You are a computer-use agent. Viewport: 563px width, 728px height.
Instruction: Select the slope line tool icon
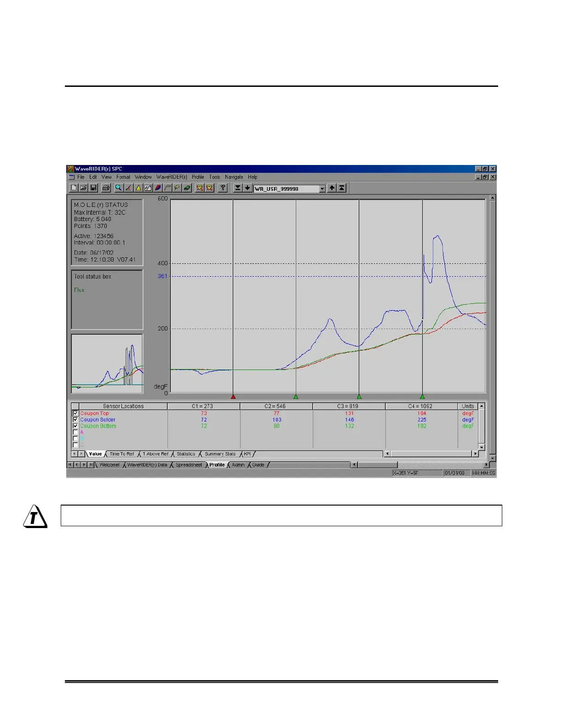[128, 188]
